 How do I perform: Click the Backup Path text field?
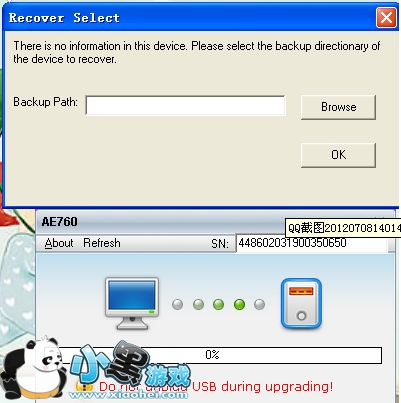185,106
